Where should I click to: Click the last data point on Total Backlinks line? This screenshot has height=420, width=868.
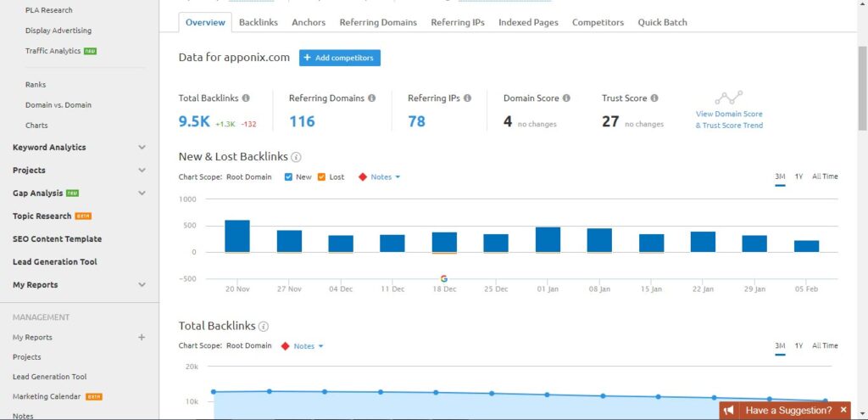[825, 400]
